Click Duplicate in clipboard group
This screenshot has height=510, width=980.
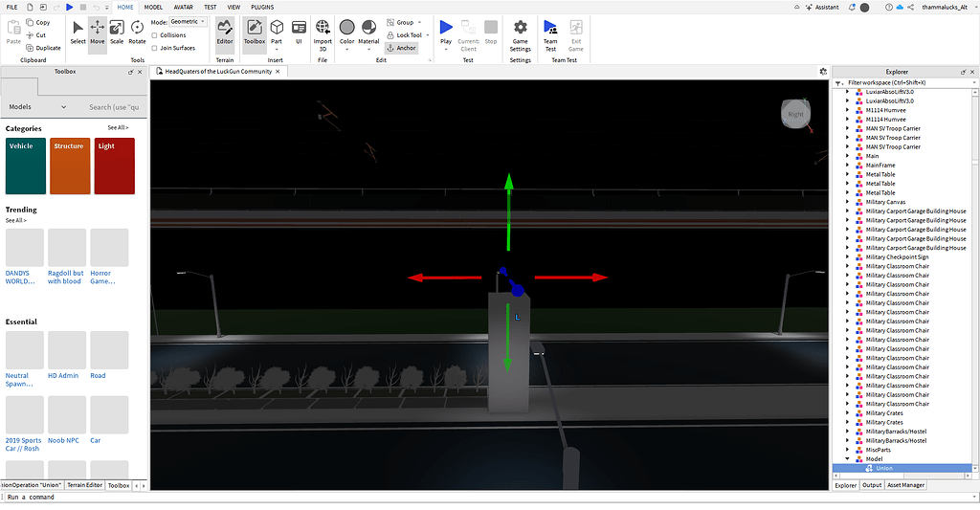44,48
